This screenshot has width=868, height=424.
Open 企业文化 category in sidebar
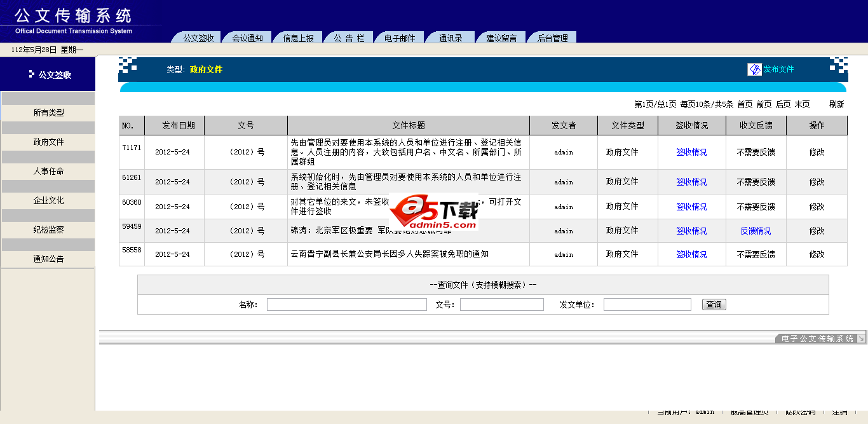[x=49, y=200]
